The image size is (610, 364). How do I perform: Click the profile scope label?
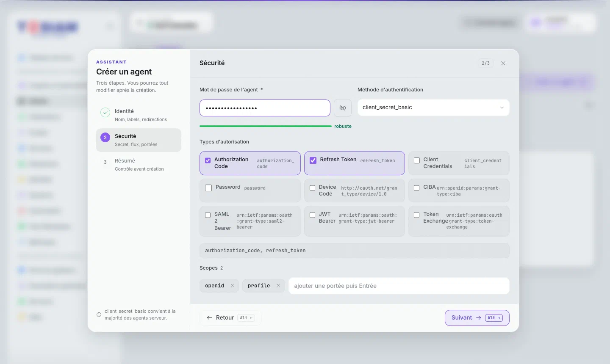(x=259, y=286)
